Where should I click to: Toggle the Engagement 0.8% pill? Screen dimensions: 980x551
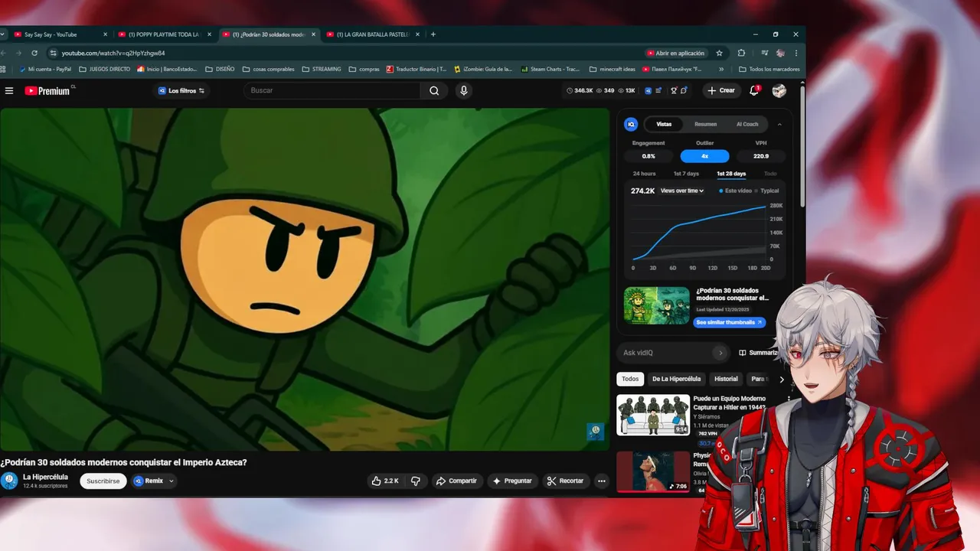(648, 156)
